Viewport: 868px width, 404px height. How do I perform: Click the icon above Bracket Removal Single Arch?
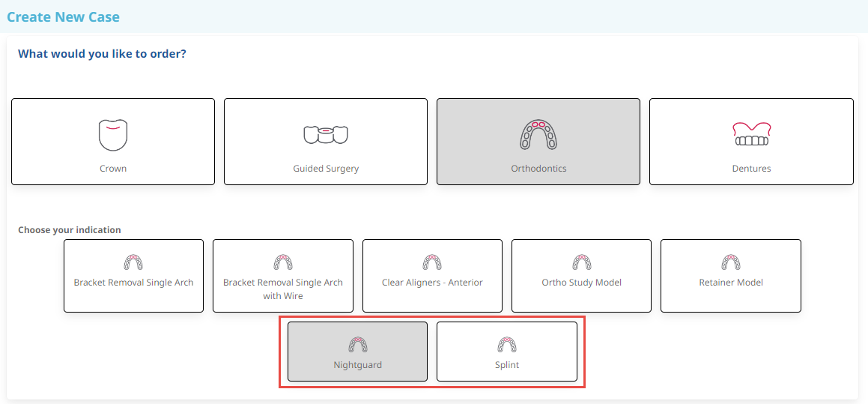click(133, 262)
